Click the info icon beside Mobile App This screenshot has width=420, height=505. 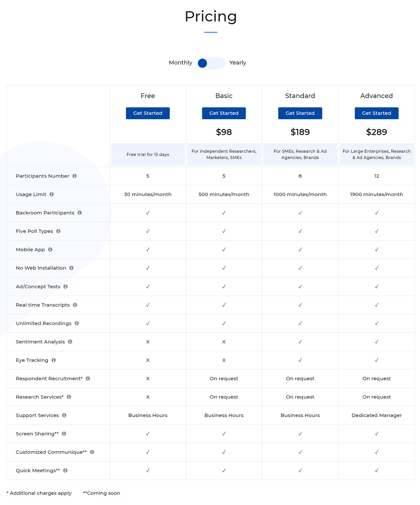tap(50, 249)
